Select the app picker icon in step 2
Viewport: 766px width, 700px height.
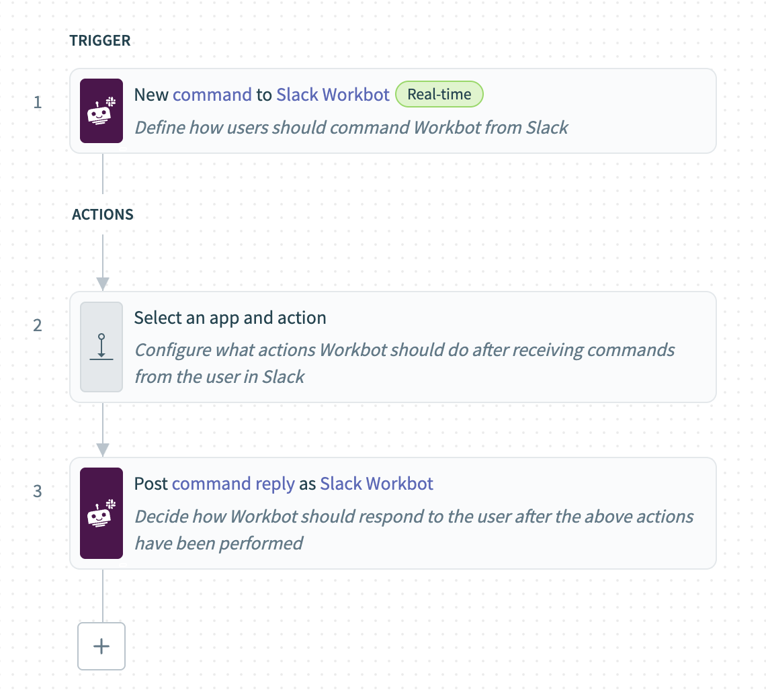click(x=101, y=347)
